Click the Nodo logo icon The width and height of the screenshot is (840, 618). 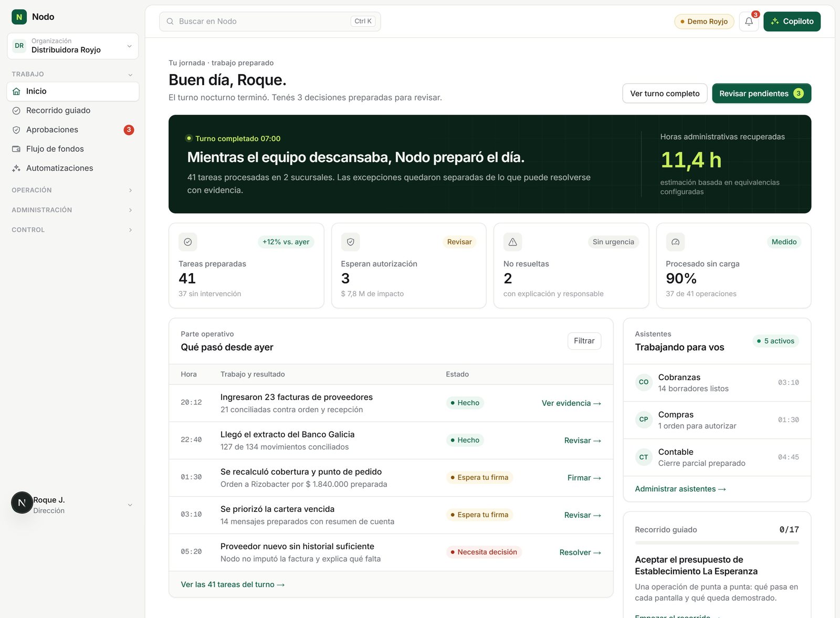point(19,17)
